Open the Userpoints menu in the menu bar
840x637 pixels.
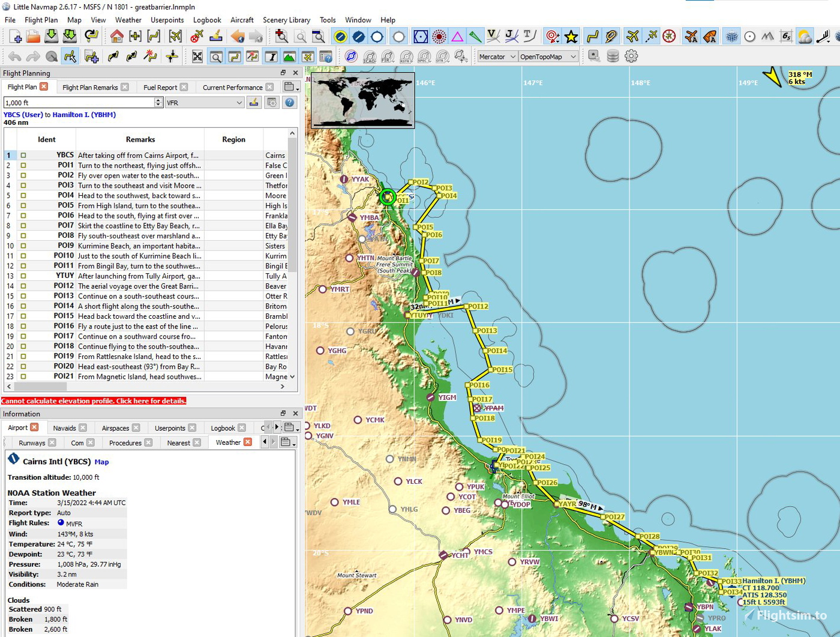[167, 20]
